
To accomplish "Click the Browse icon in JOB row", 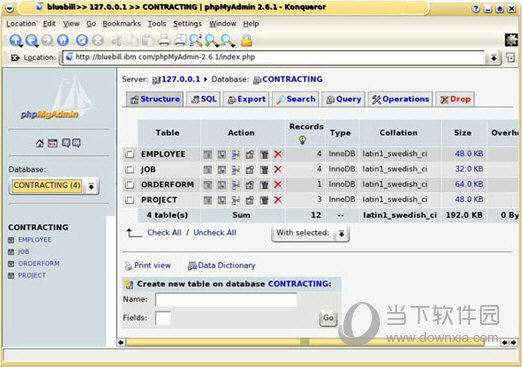I will 207,170.
